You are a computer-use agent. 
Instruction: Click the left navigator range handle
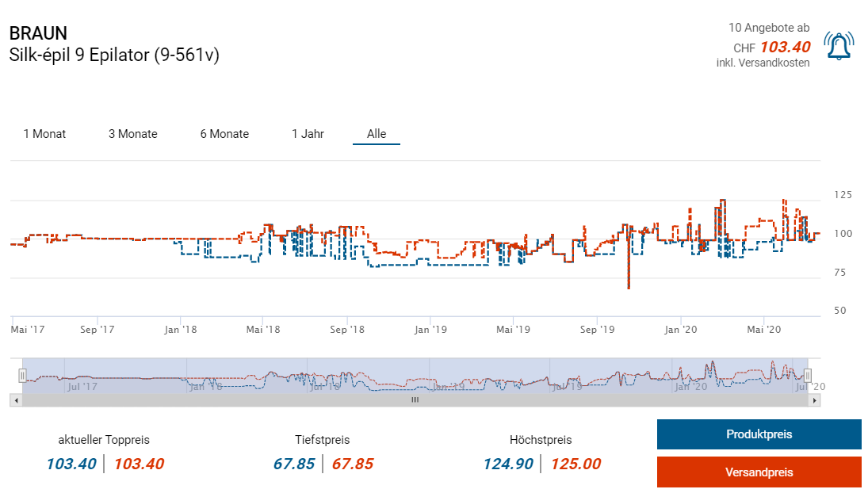pos(23,376)
